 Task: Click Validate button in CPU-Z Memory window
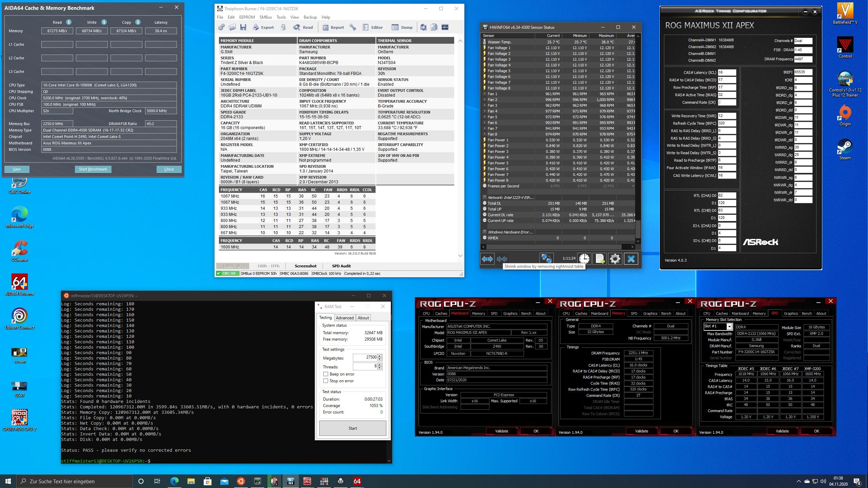(641, 431)
